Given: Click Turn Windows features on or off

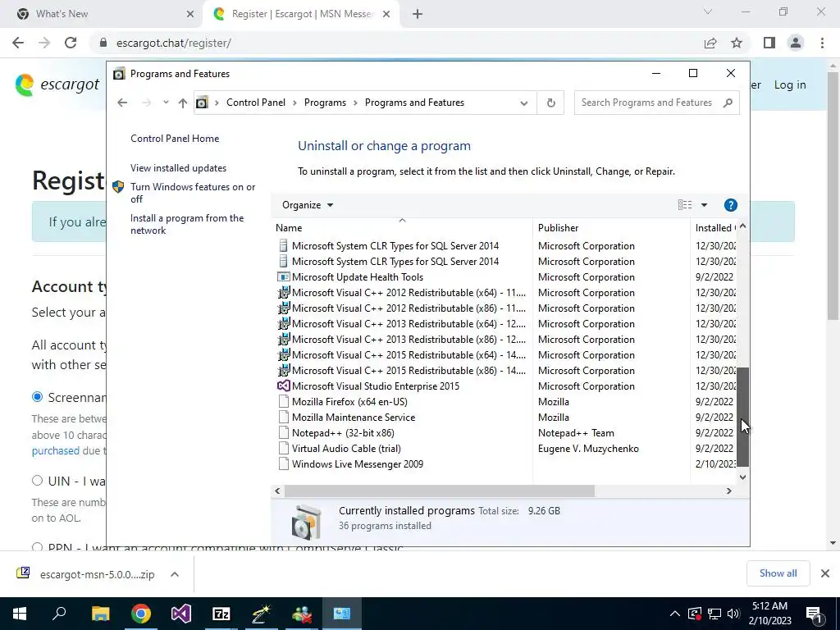Looking at the screenshot, I should (x=193, y=193).
